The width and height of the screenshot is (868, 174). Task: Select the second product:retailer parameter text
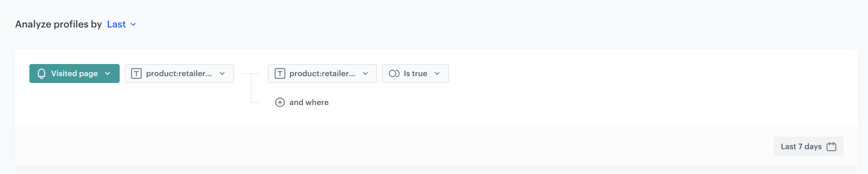(x=322, y=73)
